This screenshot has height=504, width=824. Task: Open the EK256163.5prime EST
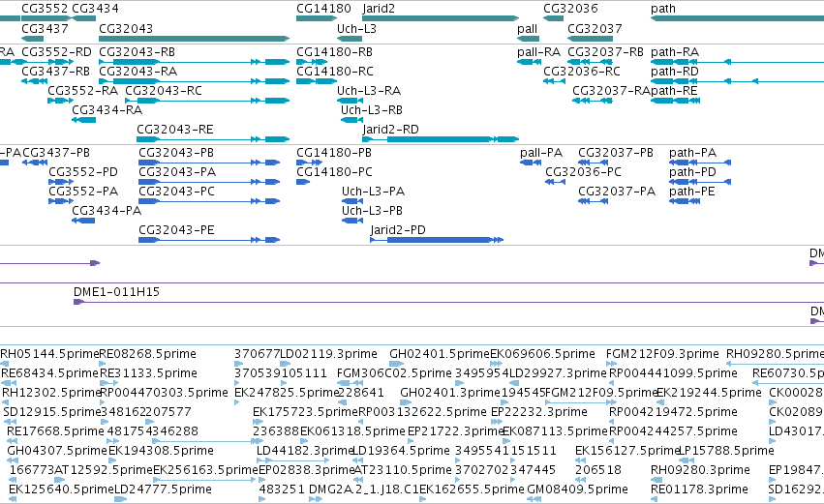point(205,470)
